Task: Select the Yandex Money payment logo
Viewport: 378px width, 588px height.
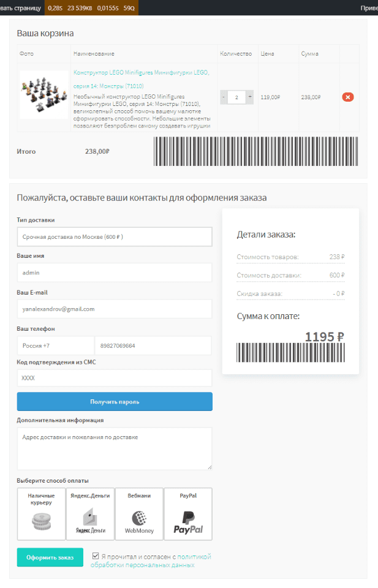Action: pos(90,521)
